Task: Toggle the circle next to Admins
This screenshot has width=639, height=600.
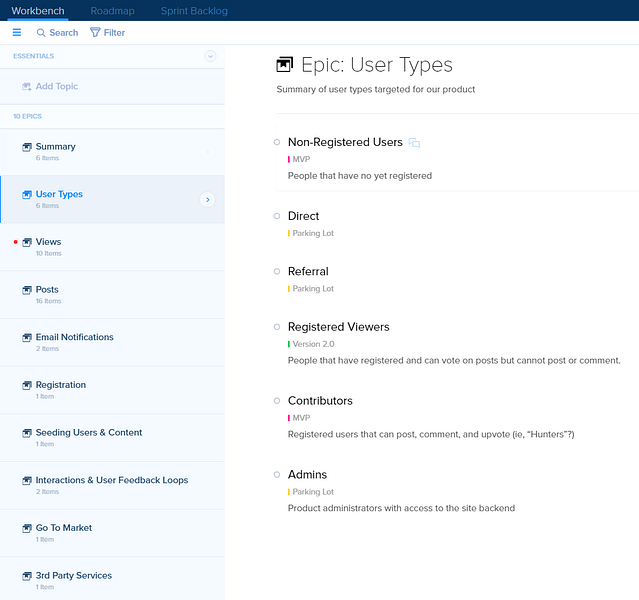Action: [x=277, y=474]
